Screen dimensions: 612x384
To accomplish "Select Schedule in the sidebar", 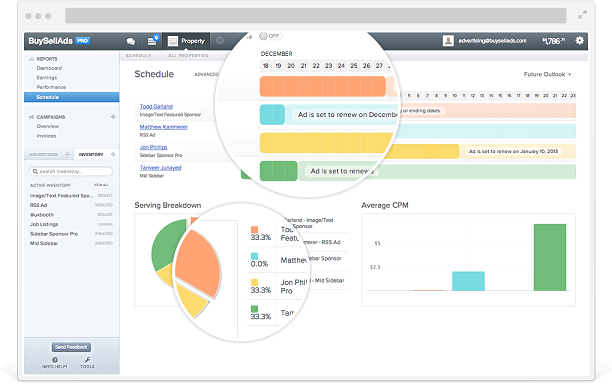I will [71, 97].
